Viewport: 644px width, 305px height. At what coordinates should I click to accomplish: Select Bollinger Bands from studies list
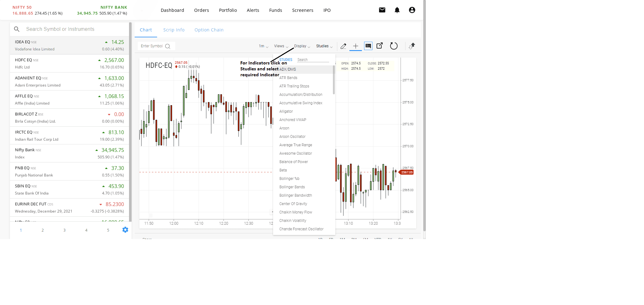[x=292, y=187]
